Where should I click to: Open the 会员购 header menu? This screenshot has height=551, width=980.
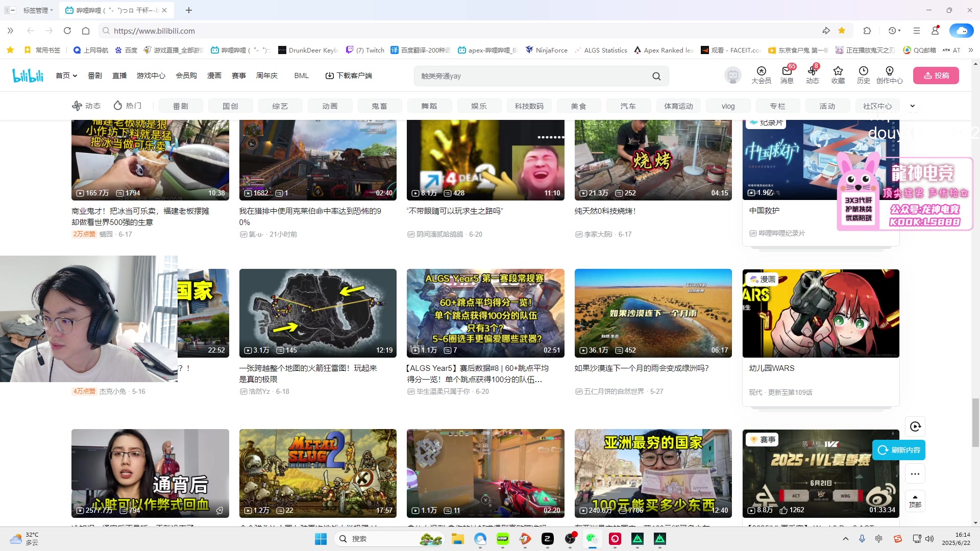186,76
